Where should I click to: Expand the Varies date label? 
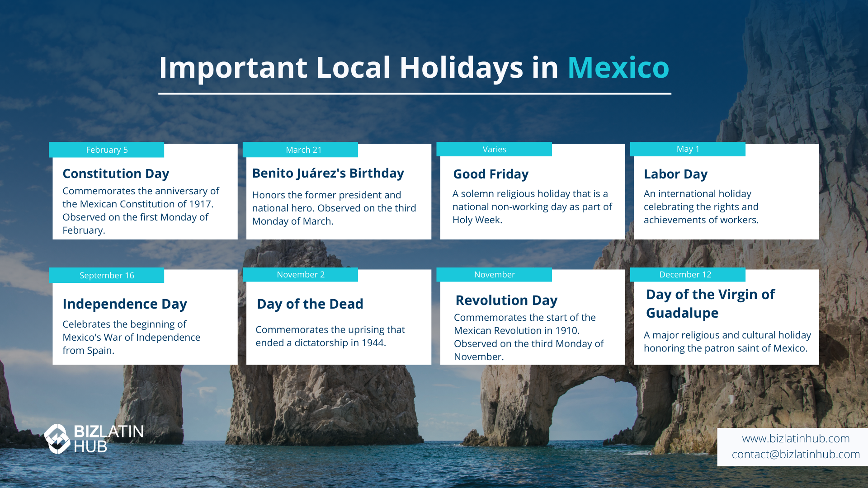tap(494, 149)
